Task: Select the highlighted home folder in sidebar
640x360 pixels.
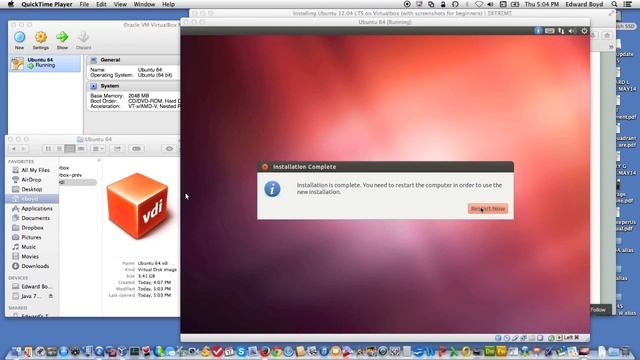Action: click(32, 199)
